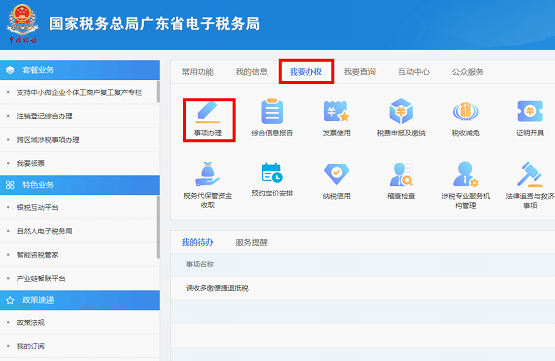Click the 税收减免 icon
Screen dimensions: 555x361
[x=465, y=111]
